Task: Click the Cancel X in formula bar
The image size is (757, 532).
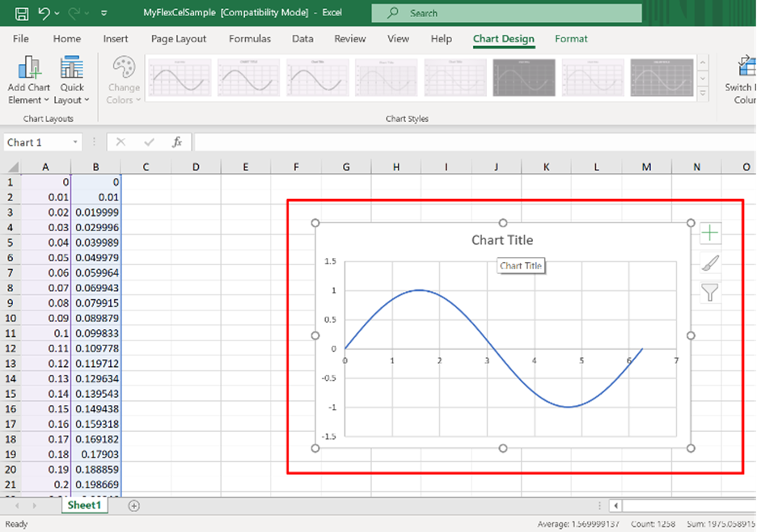Action: coord(121,142)
